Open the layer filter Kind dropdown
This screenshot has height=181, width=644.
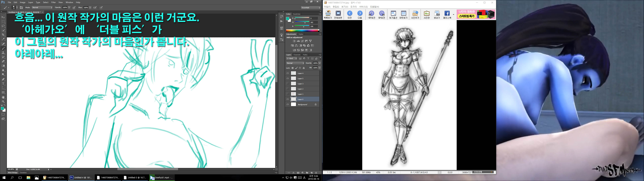[x=292, y=58]
